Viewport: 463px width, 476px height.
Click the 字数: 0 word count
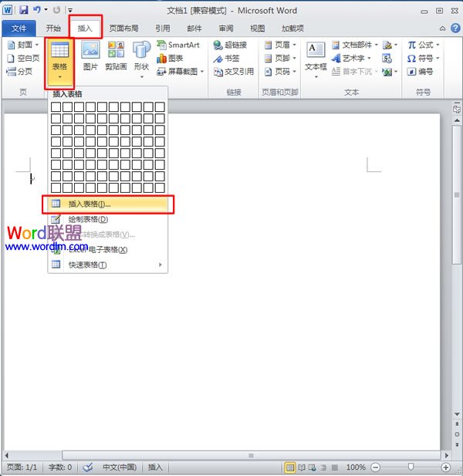pos(60,467)
